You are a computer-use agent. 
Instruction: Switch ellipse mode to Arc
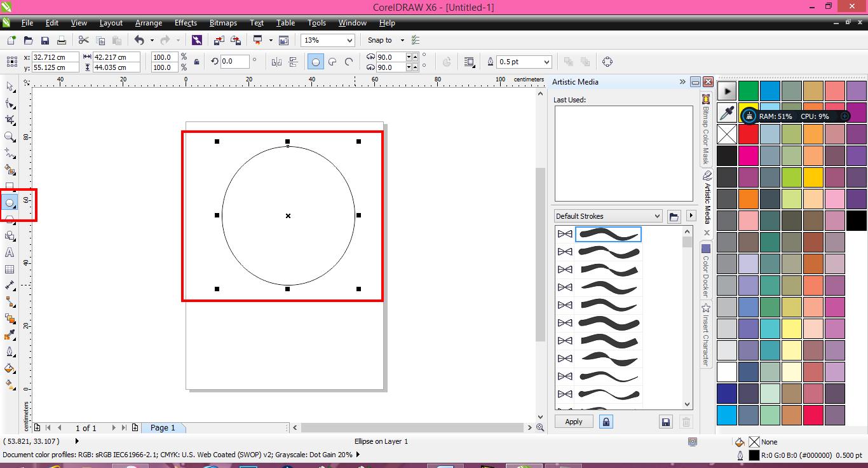pos(348,62)
